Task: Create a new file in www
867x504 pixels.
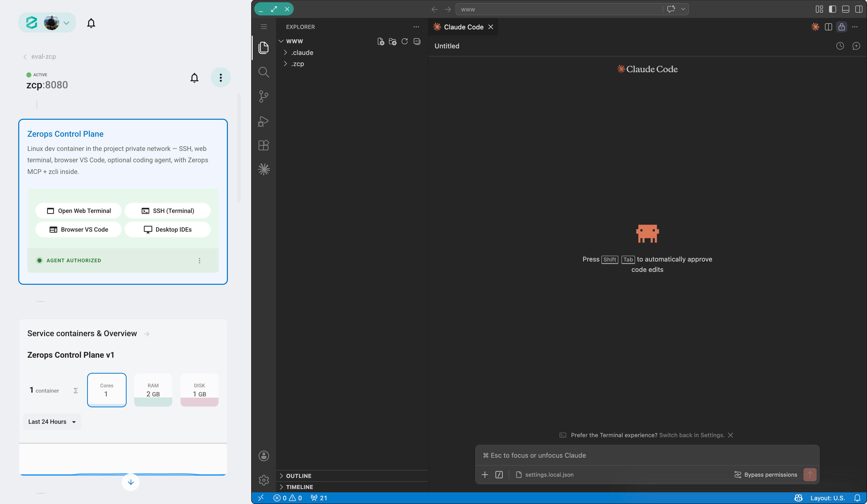Action: pyautogui.click(x=381, y=42)
